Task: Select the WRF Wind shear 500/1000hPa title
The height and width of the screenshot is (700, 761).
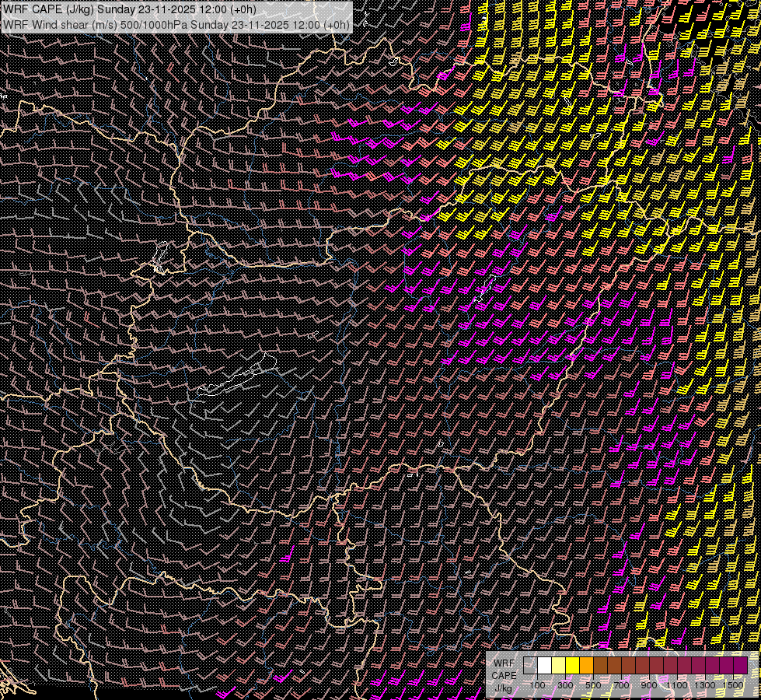Action: 176,24
